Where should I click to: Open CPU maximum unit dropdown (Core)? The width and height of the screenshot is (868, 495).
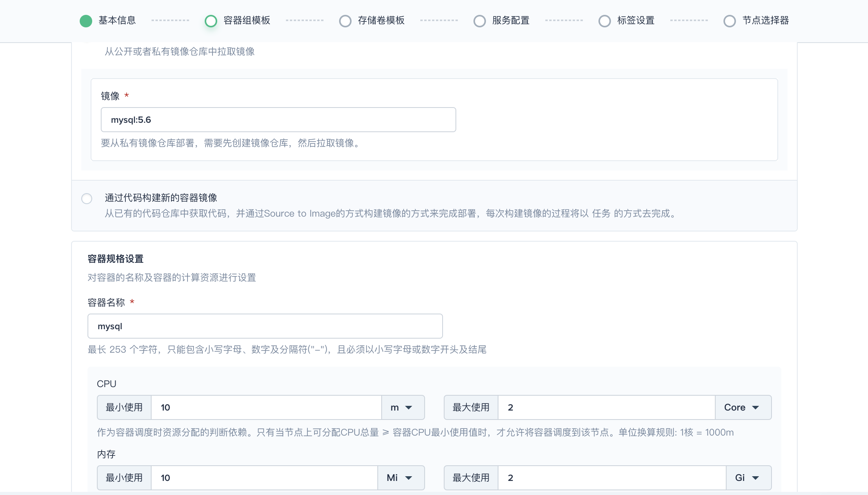[x=742, y=407]
